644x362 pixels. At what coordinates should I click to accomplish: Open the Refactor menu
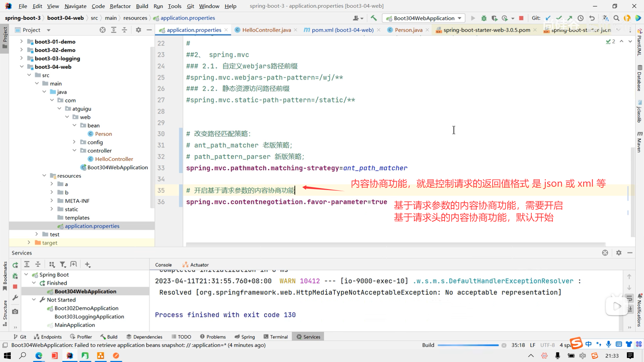click(120, 6)
